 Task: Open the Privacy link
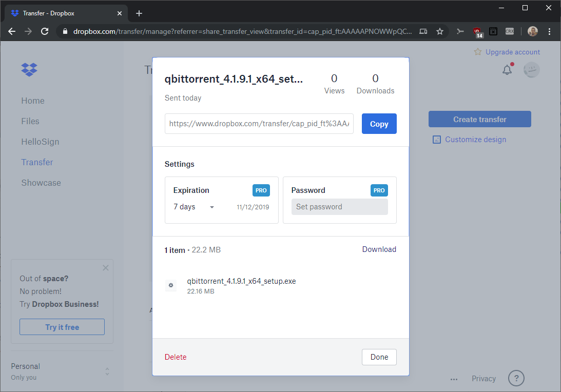(x=483, y=379)
